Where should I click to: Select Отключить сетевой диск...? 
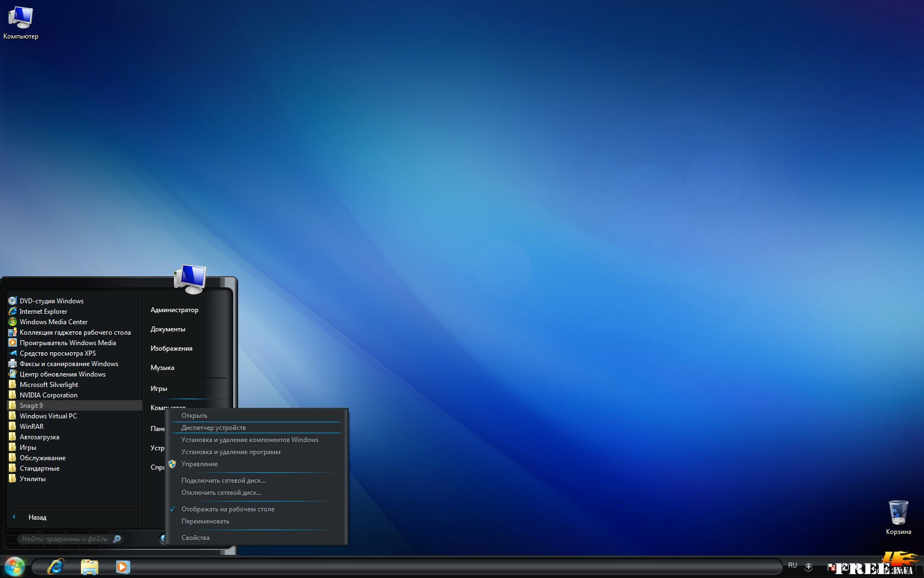click(256, 493)
